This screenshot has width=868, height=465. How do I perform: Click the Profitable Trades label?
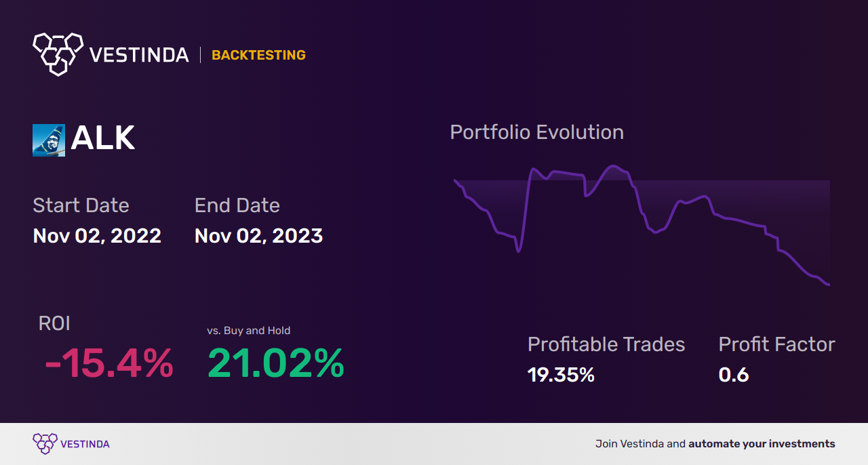pyautogui.click(x=606, y=344)
